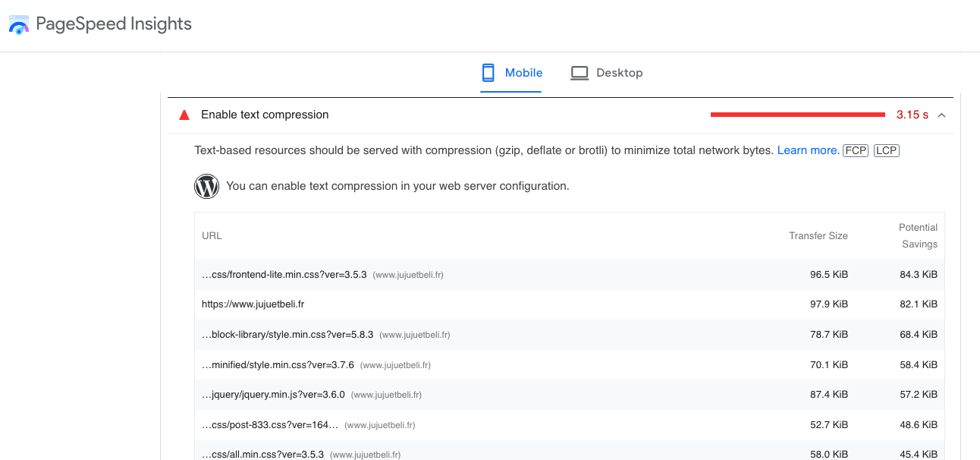The width and height of the screenshot is (980, 460).
Task: Click the 87.4 KiB transfer size cell
Action: tap(829, 395)
